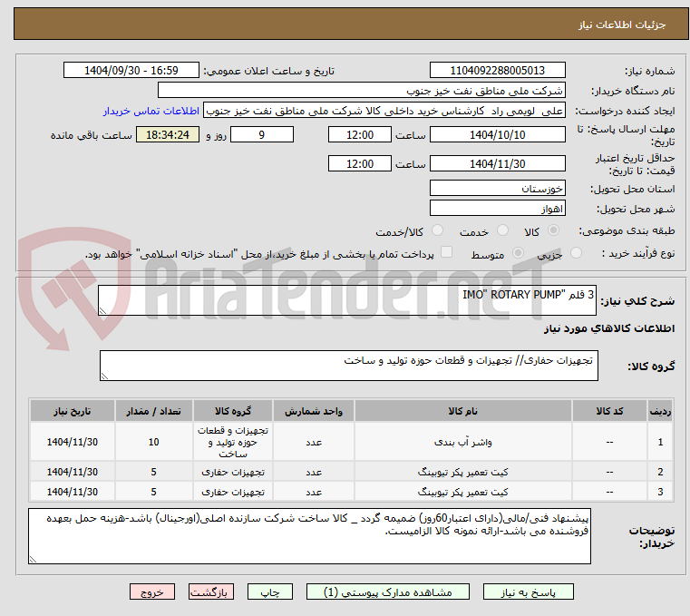Screen dimensions: 690x616
Task: Click the delivery city field اهواز
Action: (x=497, y=209)
